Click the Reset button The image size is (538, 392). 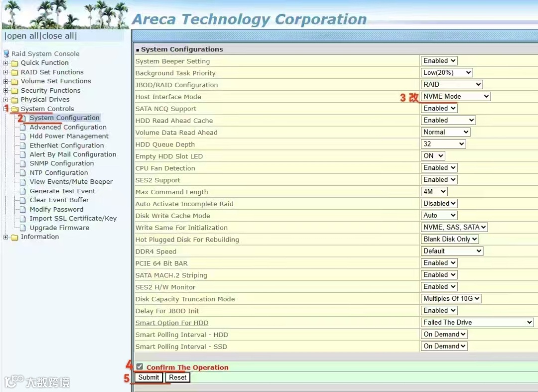tap(177, 377)
